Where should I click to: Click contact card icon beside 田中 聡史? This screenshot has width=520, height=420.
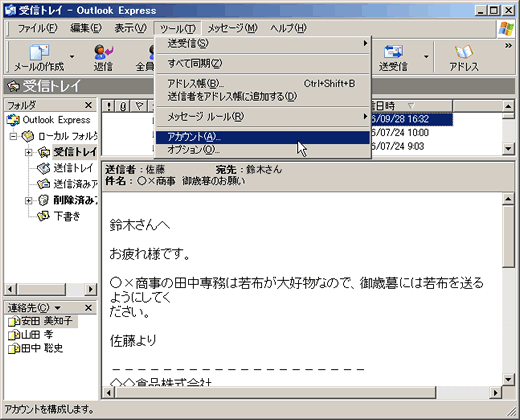tap(14, 349)
